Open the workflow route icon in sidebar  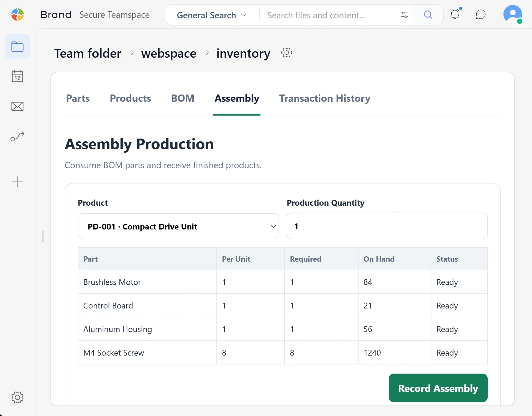(x=17, y=136)
